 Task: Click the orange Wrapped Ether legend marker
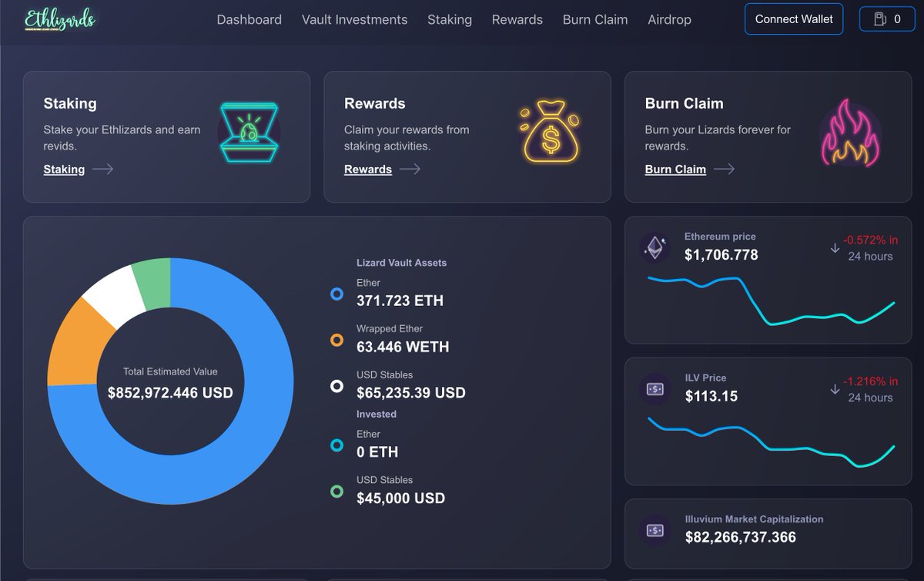[x=336, y=340]
